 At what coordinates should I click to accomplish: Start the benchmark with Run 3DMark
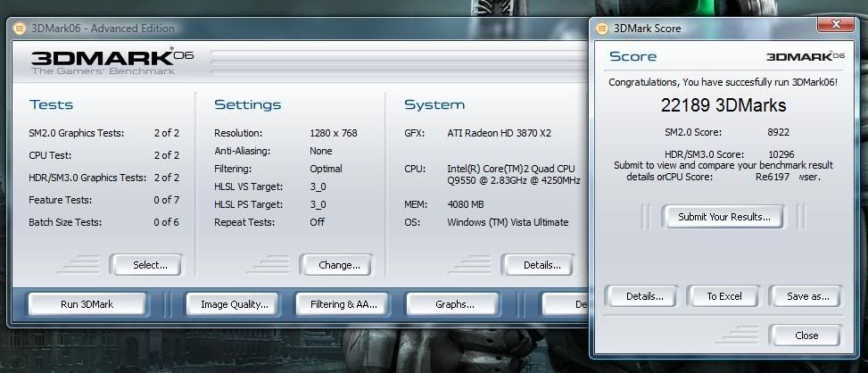pos(87,304)
